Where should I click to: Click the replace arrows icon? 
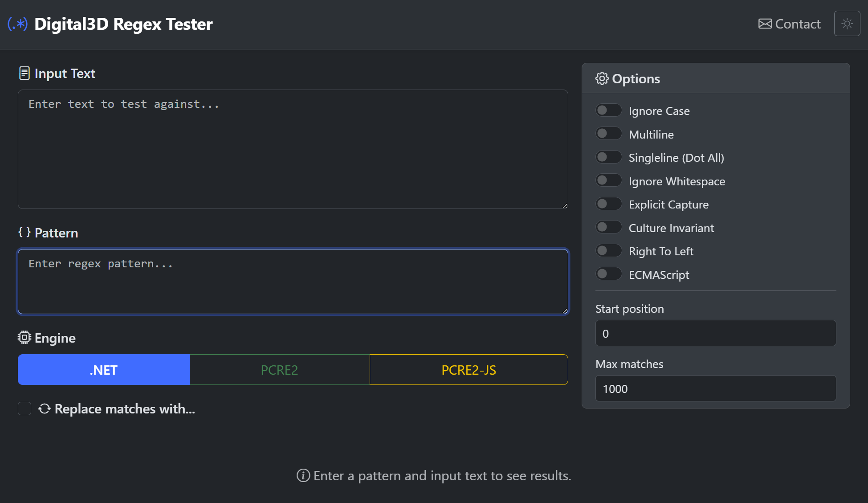(x=44, y=409)
